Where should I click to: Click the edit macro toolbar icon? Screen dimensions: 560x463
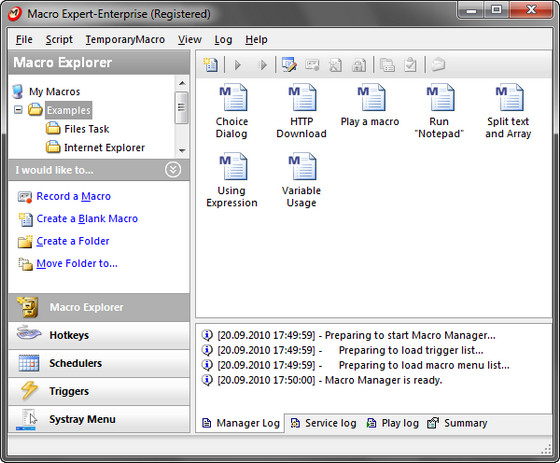(x=289, y=65)
